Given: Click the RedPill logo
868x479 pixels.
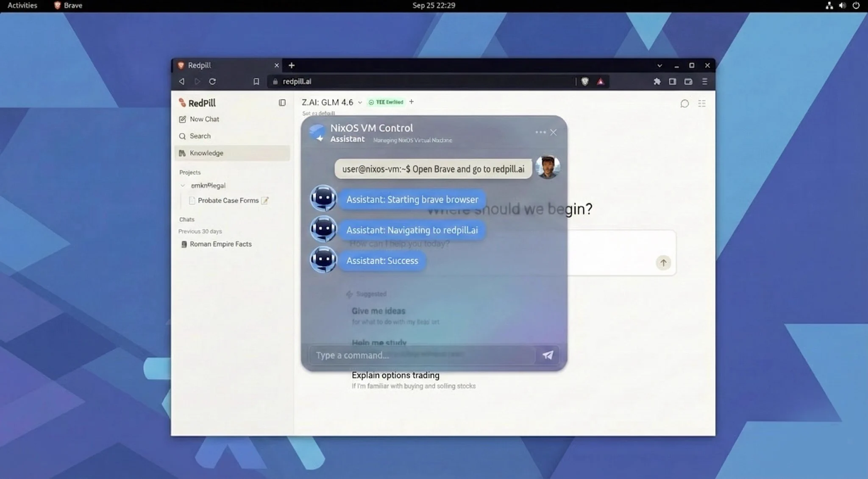Looking at the screenshot, I should [x=197, y=103].
